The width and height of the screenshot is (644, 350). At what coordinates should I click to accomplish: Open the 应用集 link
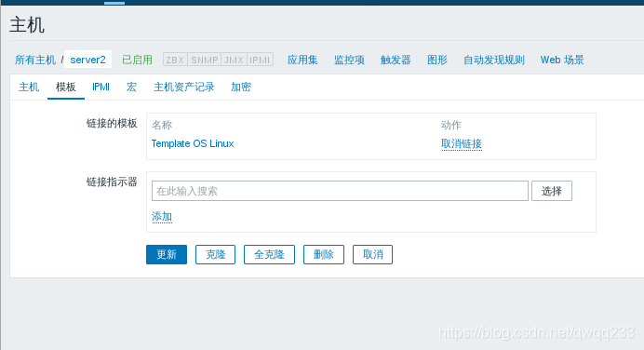coord(302,60)
